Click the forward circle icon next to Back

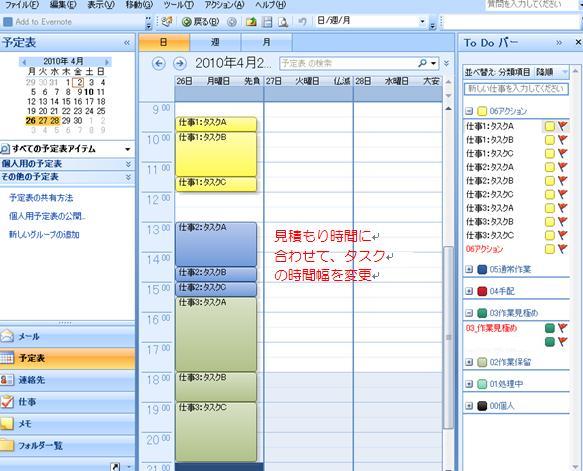click(232, 22)
